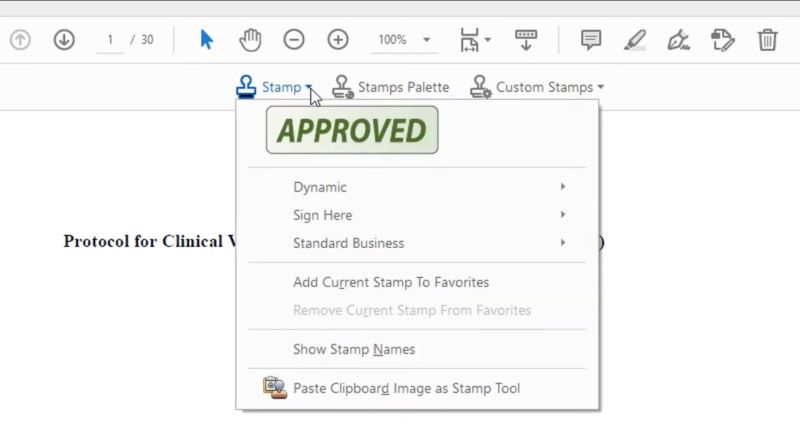Zoom in with the plus icon
The image size is (800, 429).
tap(338, 40)
